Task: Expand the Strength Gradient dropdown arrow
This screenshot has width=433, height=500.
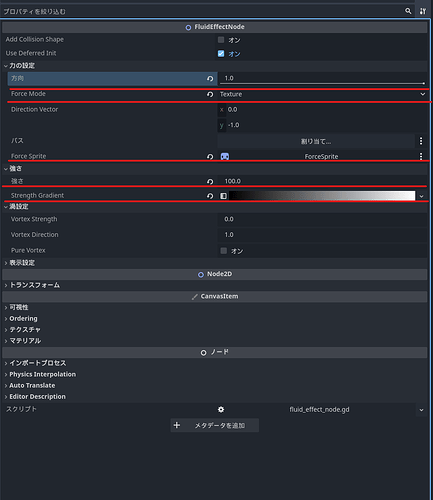Action: (422, 196)
